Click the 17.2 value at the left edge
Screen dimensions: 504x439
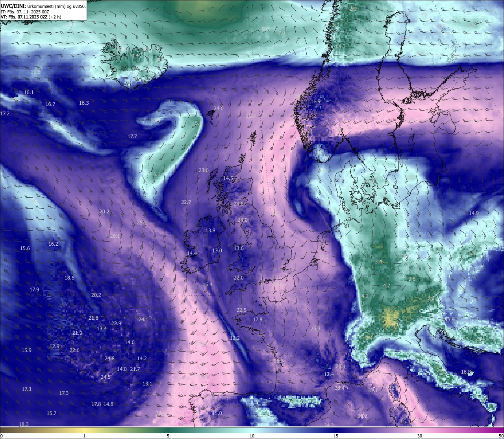point(5,113)
